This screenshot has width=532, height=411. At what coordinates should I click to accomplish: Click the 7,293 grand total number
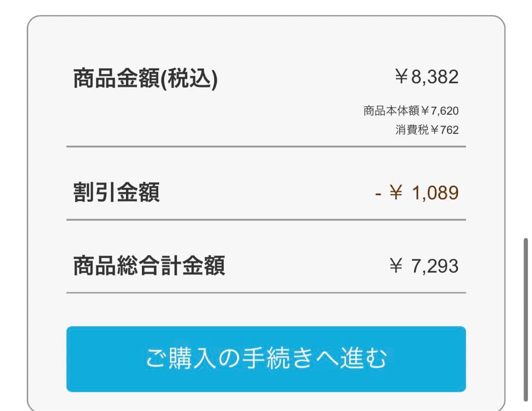click(x=434, y=266)
